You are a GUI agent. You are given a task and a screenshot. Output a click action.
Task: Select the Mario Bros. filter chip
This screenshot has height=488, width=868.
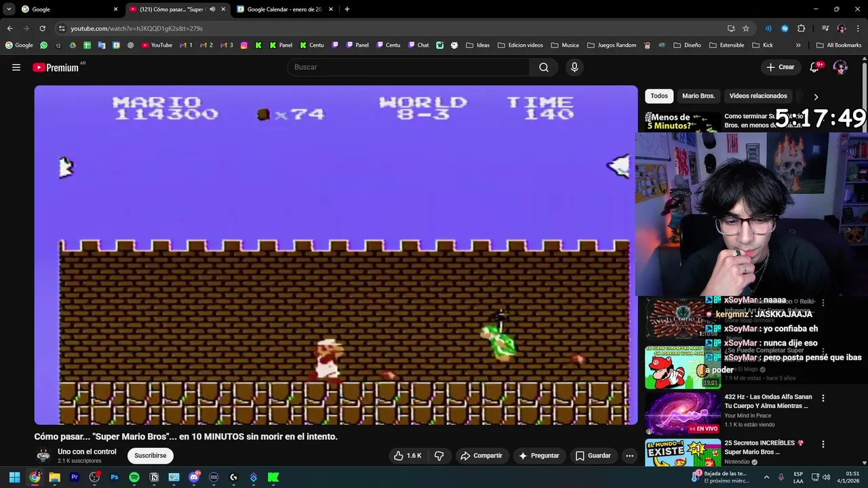698,96
